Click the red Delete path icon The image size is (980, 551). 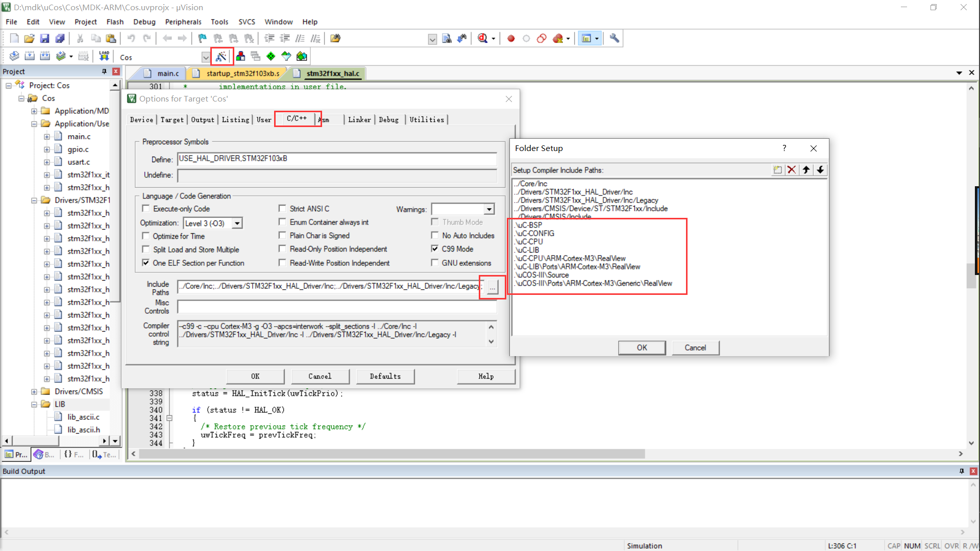tap(791, 170)
